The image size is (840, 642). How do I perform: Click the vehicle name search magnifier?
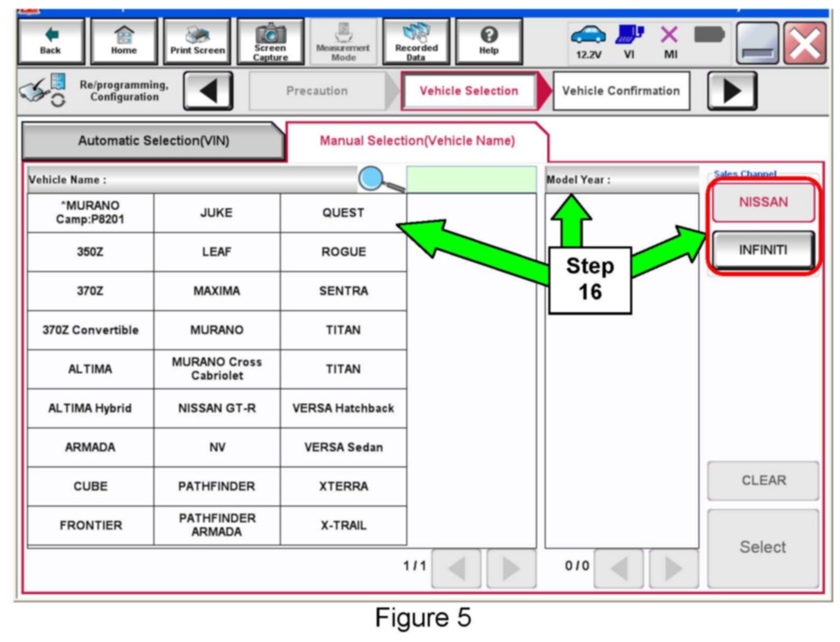(x=378, y=179)
